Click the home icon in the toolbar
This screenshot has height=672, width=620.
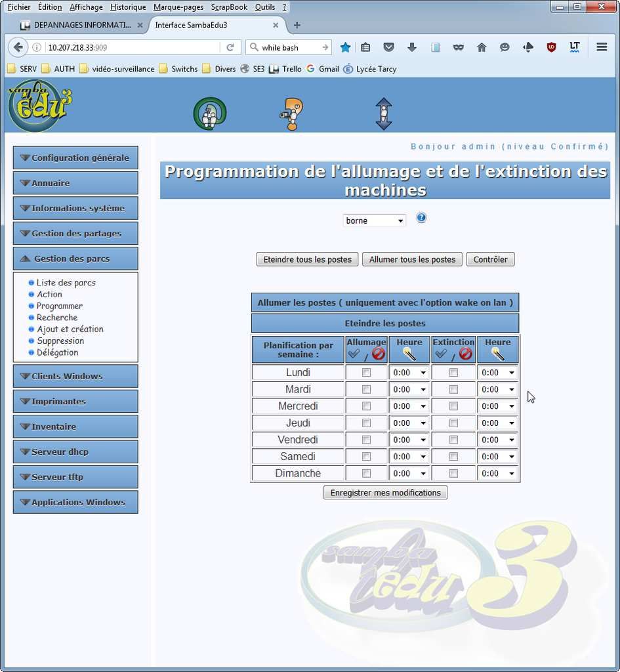tap(482, 47)
